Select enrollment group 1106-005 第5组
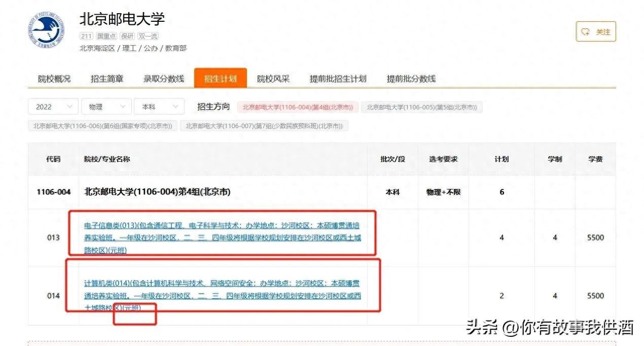This screenshot has width=644, height=346. pos(421,107)
